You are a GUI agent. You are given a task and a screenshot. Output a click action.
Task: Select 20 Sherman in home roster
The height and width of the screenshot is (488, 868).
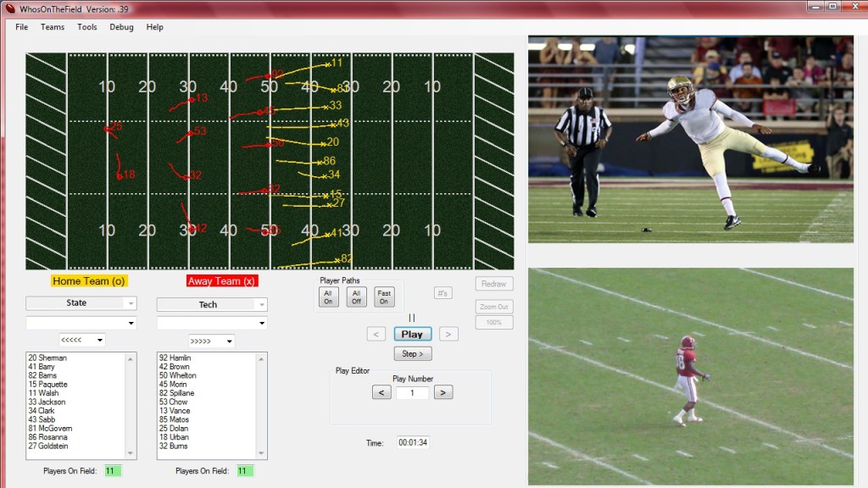click(47, 358)
